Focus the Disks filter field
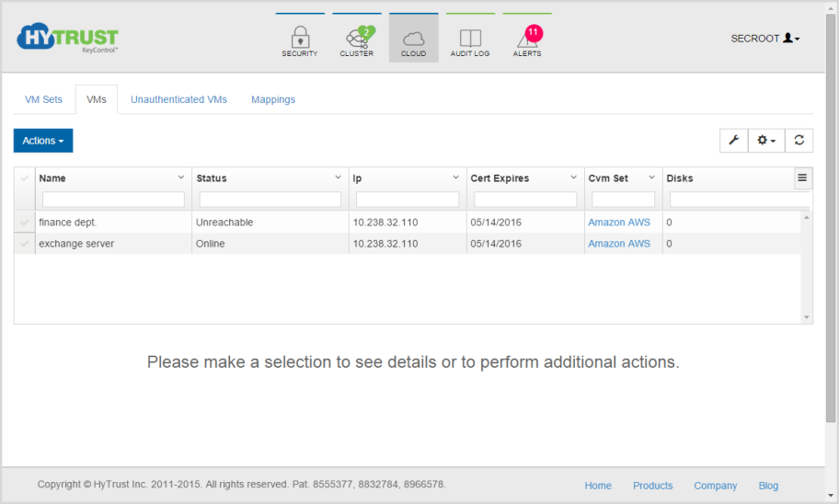The width and height of the screenshot is (839, 504). [x=740, y=200]
